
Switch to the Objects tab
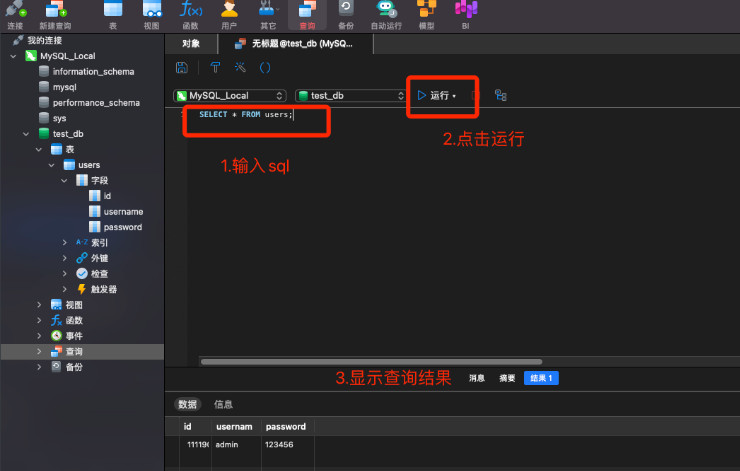click(191, 43)
